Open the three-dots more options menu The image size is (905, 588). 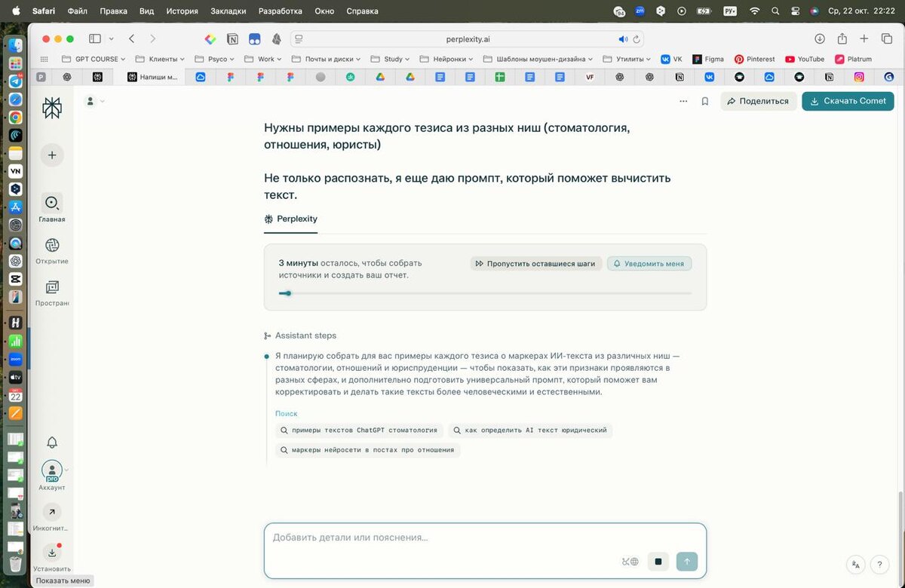[x=683, y=101]
